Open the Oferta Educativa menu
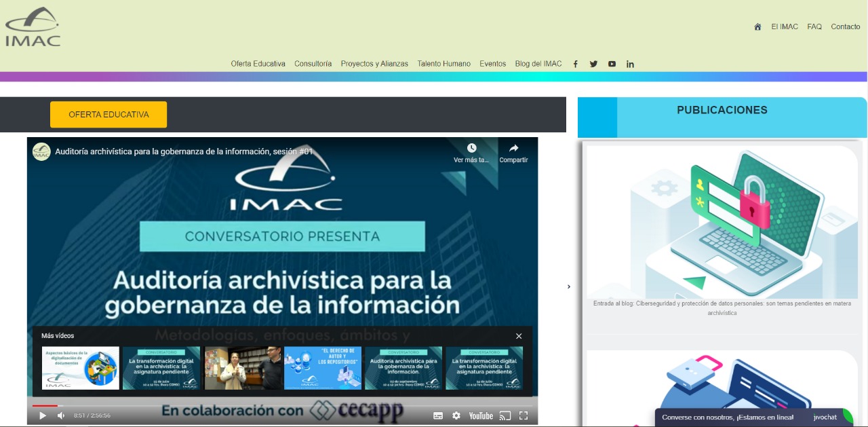Viewport: 868px width, 427px height. (258, 64)
